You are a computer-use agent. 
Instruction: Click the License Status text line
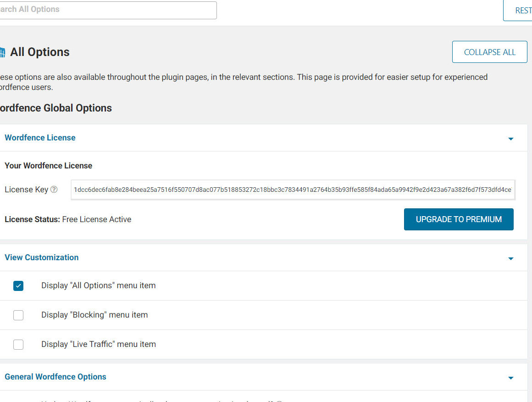pyautogui.click(x=68, y=219)
